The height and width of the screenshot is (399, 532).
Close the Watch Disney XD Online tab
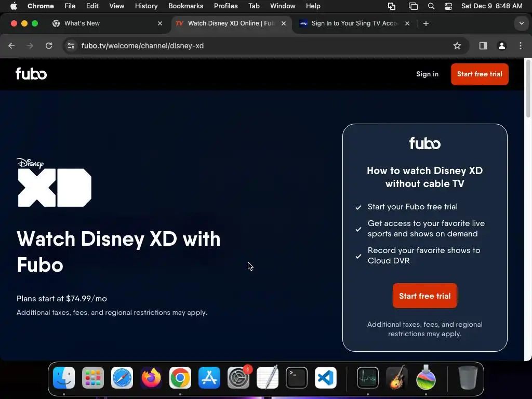click(284, 23)
